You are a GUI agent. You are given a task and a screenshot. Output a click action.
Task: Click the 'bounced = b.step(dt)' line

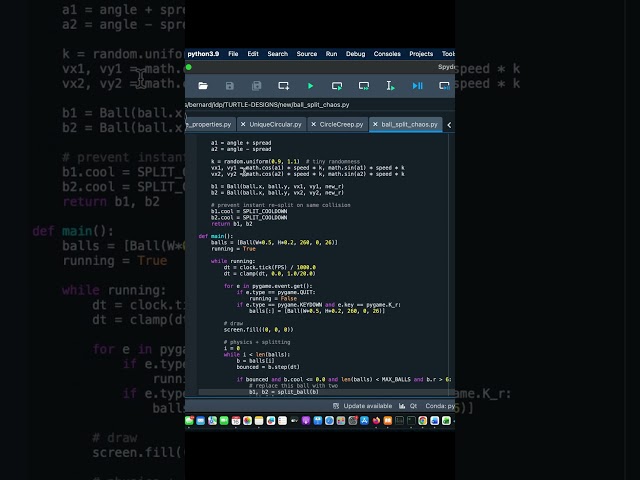(268, 367)
